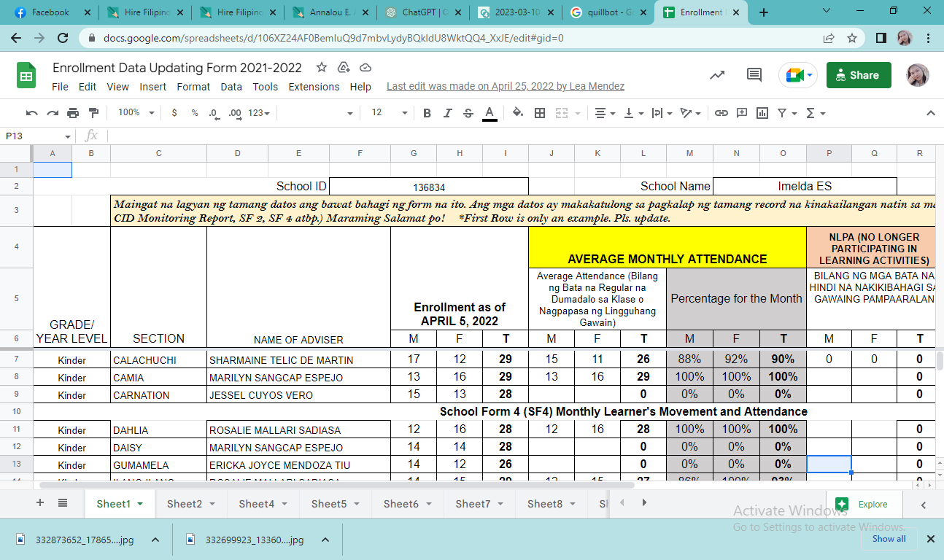Open the Help menu
944x560 pixels.
360,87
